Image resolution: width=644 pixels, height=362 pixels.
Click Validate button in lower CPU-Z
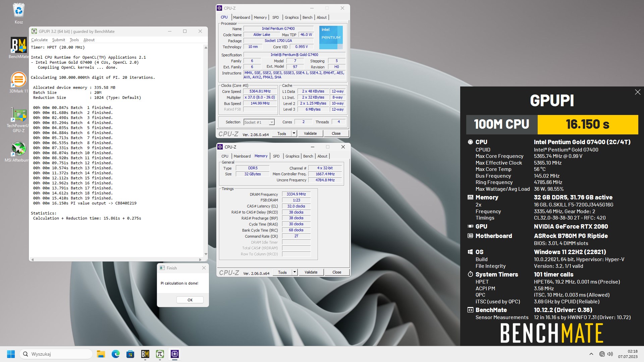coord(311,272)
